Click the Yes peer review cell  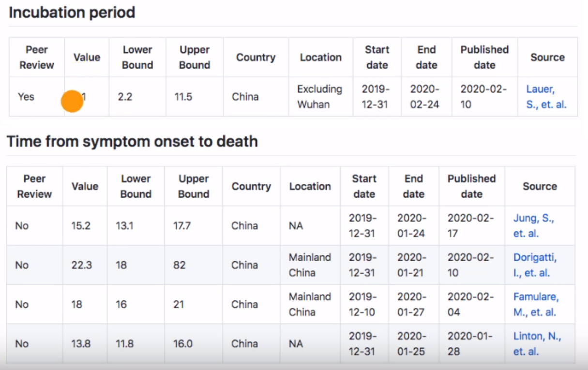pyautogui.click(x=26, y=97)
